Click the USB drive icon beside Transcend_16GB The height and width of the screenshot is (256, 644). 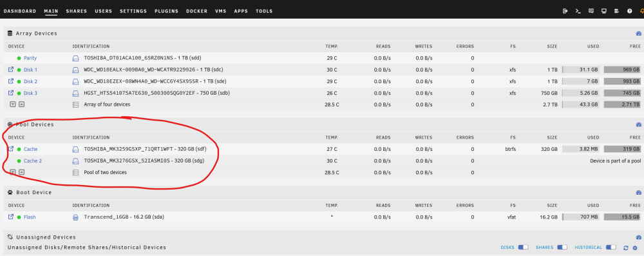(75, 217)
